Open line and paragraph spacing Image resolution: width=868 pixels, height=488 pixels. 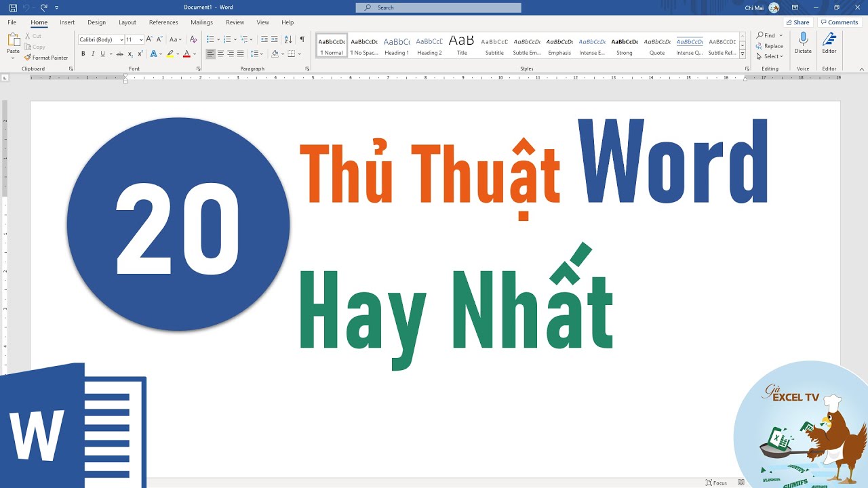[256, 54]
